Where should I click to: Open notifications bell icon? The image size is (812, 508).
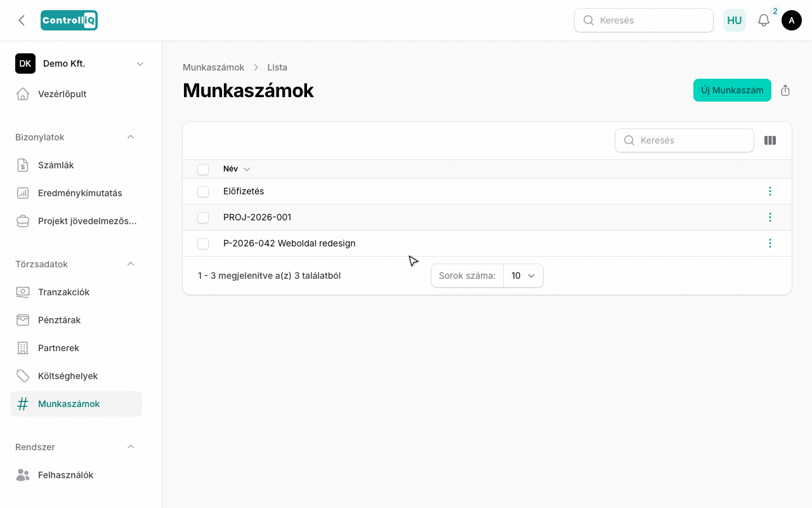[x=764, y=20]
